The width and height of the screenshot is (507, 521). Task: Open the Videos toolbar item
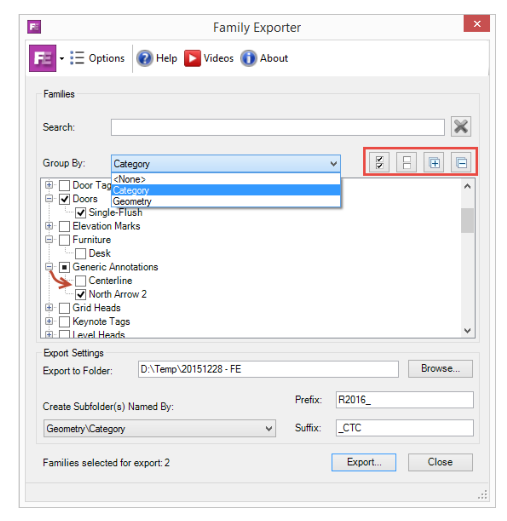(209, 58)
